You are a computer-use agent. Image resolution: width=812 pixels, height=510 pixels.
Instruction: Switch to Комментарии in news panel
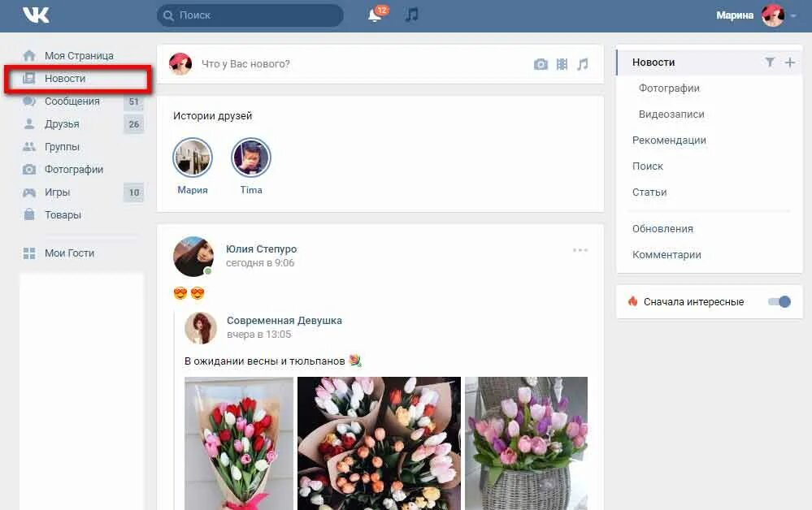point(667,254)
